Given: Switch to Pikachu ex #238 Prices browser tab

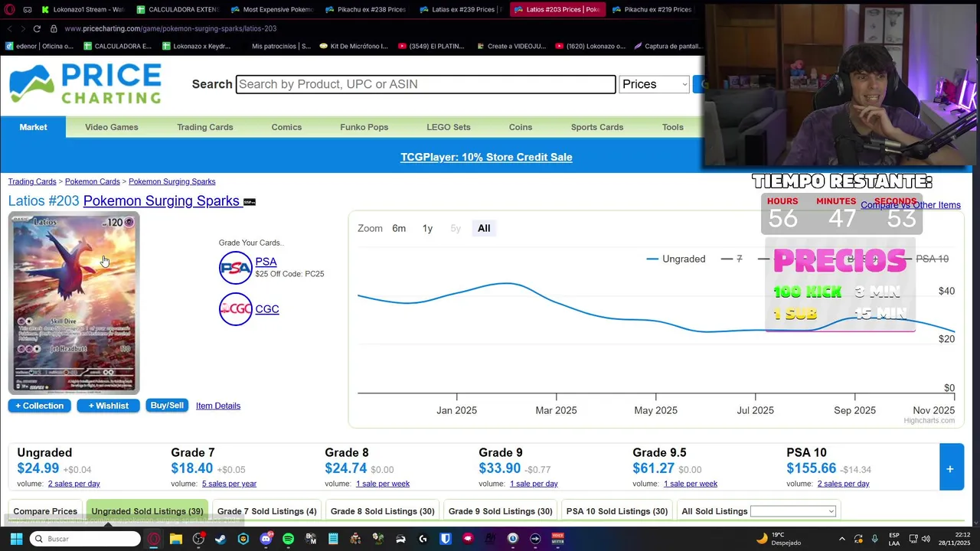Looking at the screenshot, I should pyautogui.click(x=366, y=9).
